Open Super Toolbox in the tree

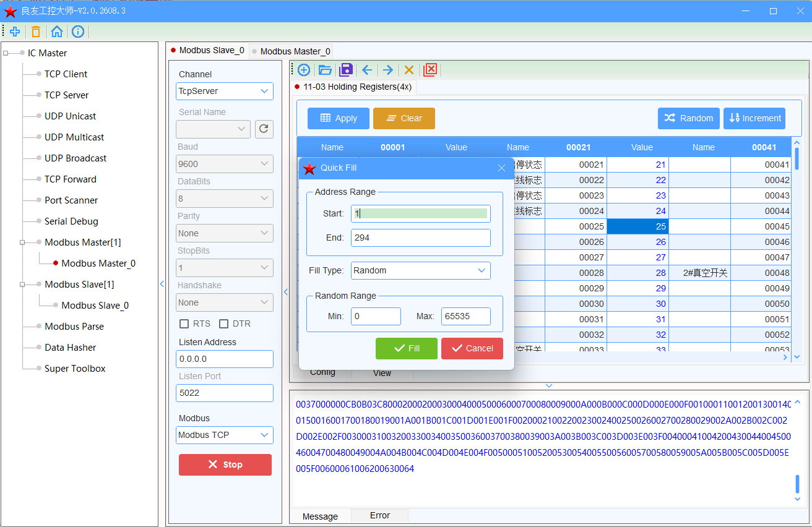click(x=75, y=369)
